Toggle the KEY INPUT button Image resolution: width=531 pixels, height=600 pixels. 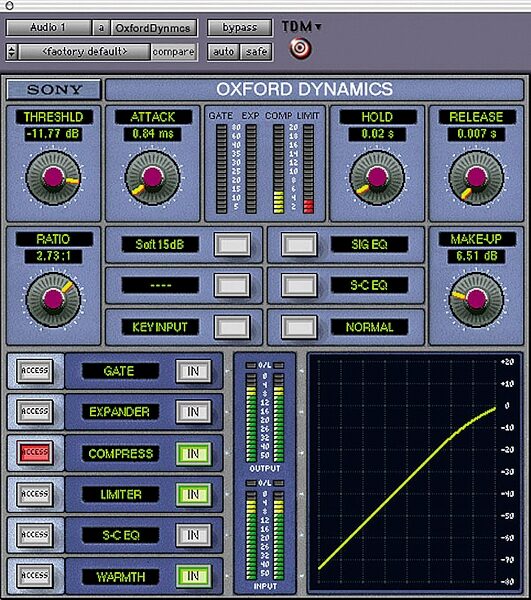click(x=232, y=327)
